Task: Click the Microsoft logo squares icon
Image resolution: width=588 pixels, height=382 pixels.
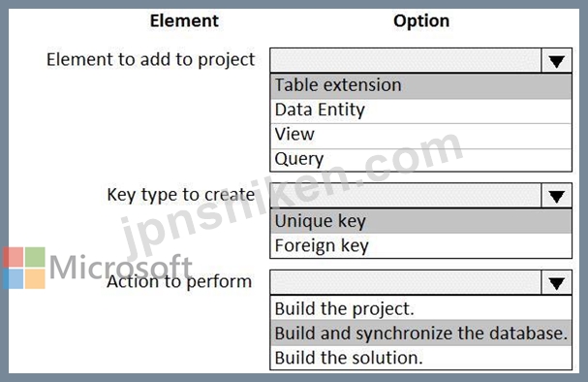Action: (24, 268)
